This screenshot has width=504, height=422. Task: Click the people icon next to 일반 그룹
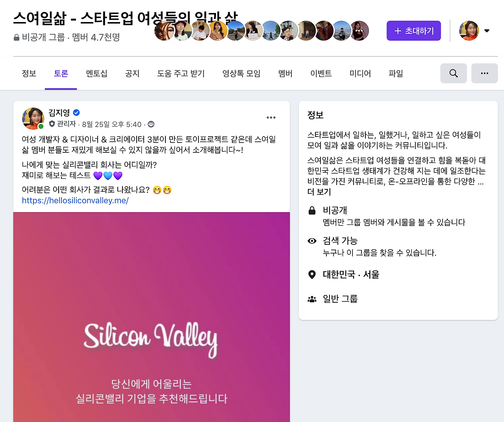pyautogui.click(x=312, y=299)
